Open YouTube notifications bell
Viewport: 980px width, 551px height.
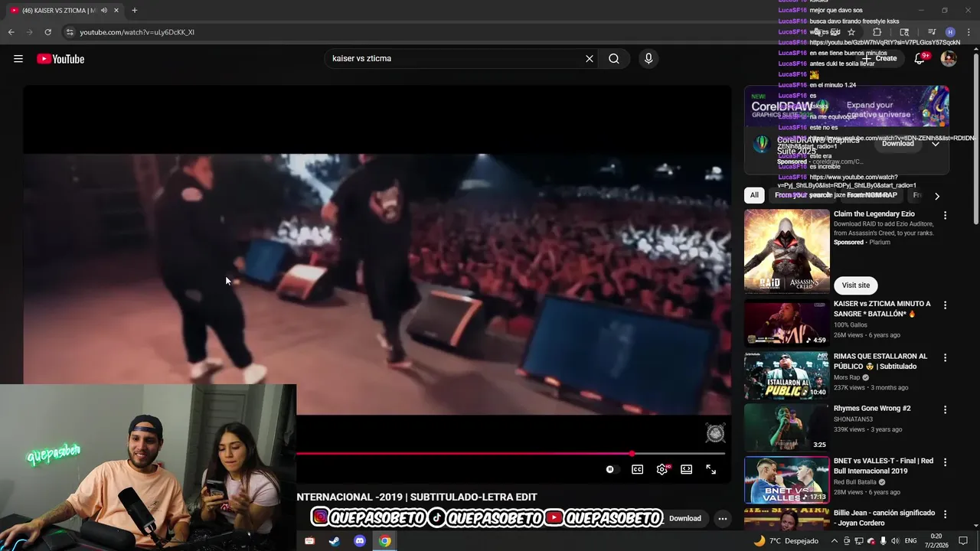coord(920,59)
